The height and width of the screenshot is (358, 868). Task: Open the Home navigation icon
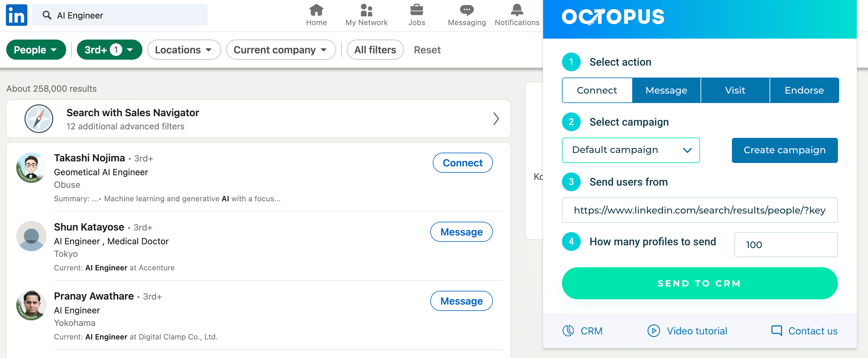coord(316,10)
